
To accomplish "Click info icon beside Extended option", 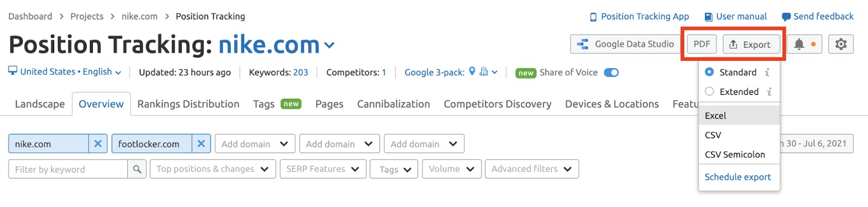I will (769, 92).
